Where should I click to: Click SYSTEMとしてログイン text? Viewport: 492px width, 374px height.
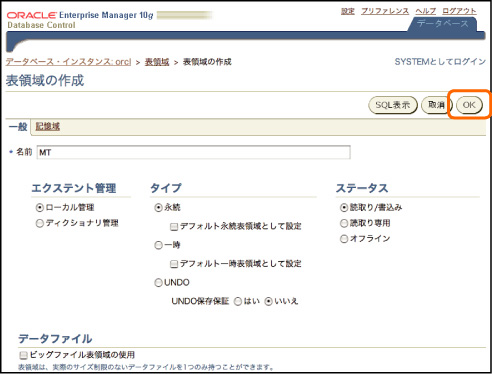click(440, 62)
